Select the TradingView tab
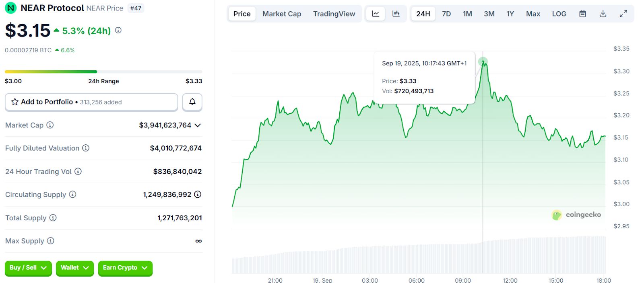The image size is (644, 283). click(334, 14)
